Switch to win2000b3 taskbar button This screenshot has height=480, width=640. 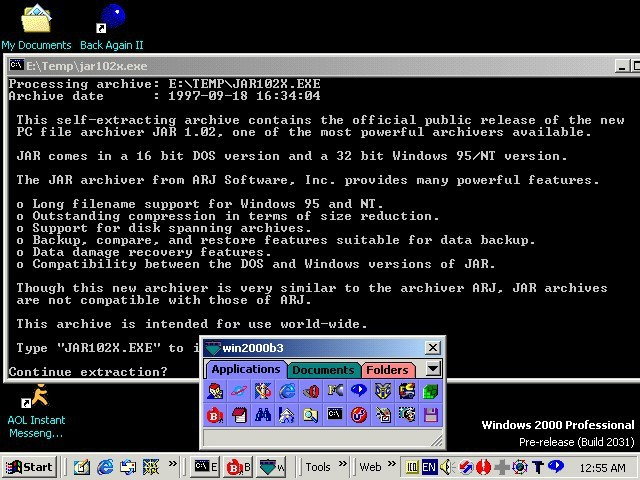[271, 467]
